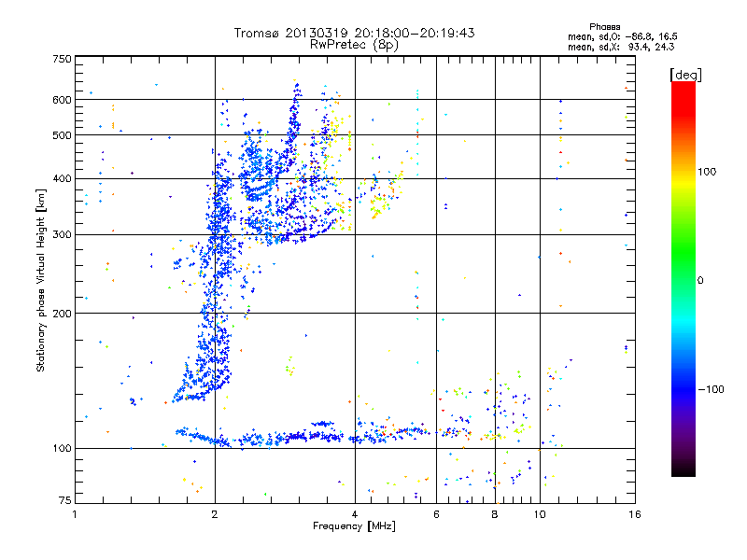The width and height of the screenshot is (747, 560).
Task: Click the 'RwPretec (8p)' subtitle
Action: [x=354, y=45]
